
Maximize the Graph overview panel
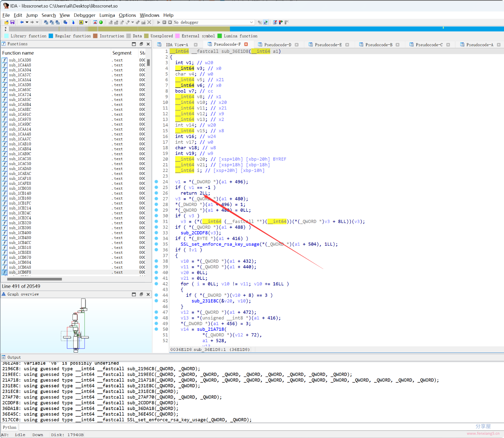pyautogui.click(x=134, y=294)
